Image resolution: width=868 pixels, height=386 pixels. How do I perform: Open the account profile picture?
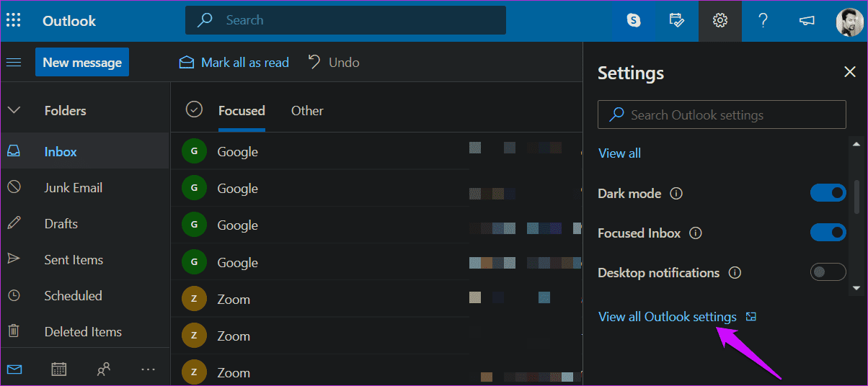850,22
